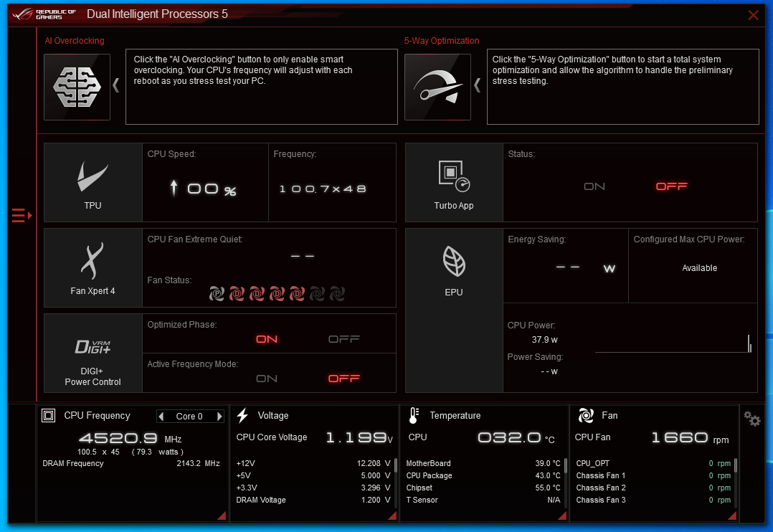Select the last greyed fan status icon

point(337,294)
